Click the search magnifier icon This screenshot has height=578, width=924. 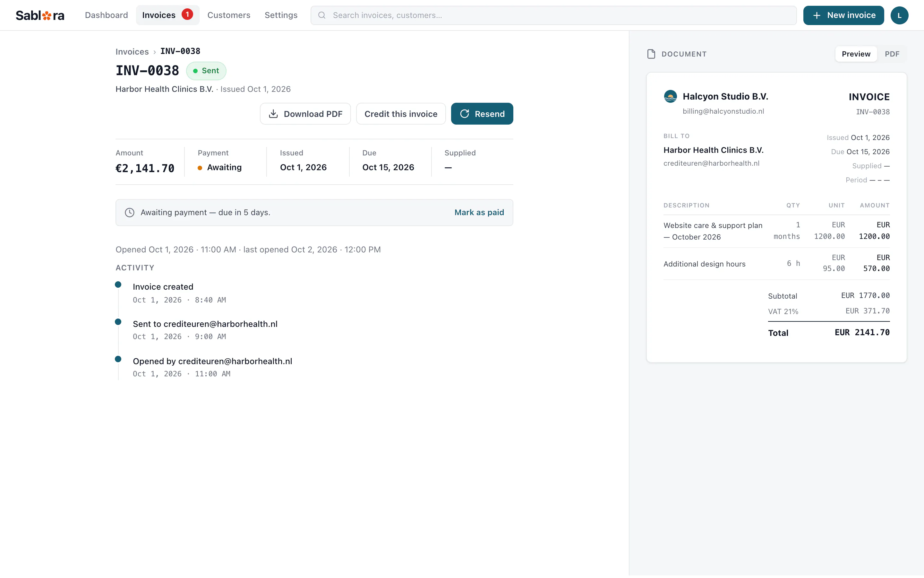click(x=322, y=15)
